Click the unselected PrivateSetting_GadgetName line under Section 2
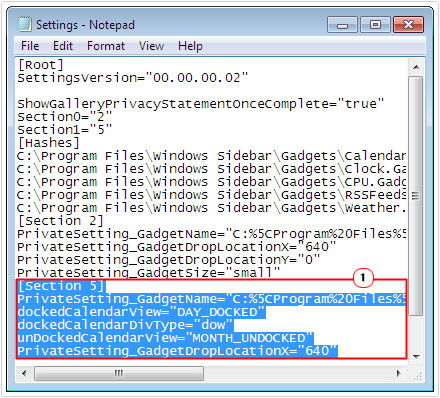Screen dimensions: 440x398 (x=212, y=234)
